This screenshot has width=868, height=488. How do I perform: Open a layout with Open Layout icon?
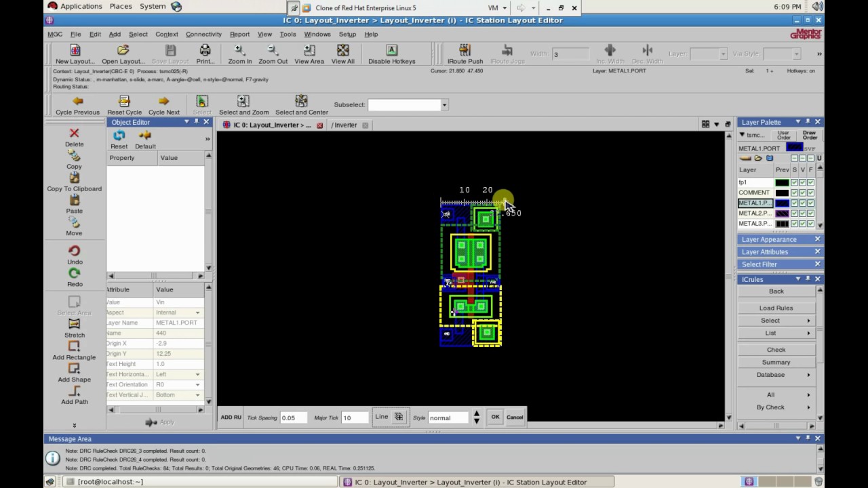point(123,50)
